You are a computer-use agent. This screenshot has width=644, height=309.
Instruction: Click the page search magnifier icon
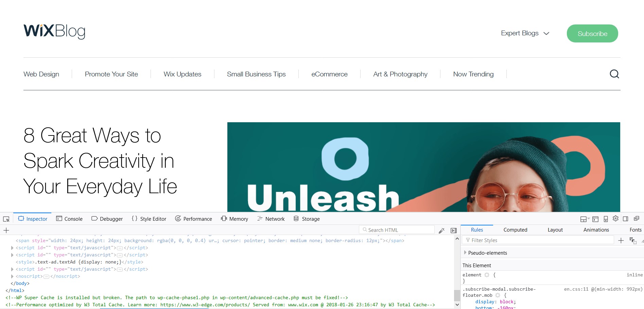[614, 74]
